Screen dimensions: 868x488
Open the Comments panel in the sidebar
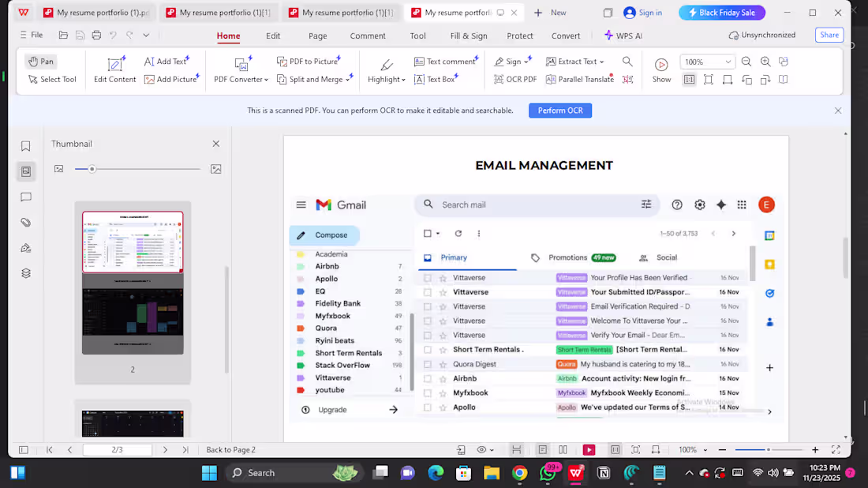25,197
